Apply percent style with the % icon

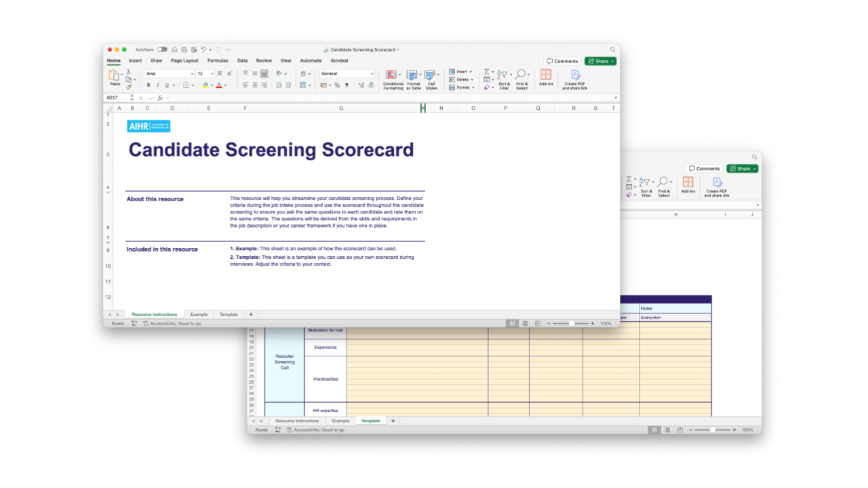click(337, 85)
